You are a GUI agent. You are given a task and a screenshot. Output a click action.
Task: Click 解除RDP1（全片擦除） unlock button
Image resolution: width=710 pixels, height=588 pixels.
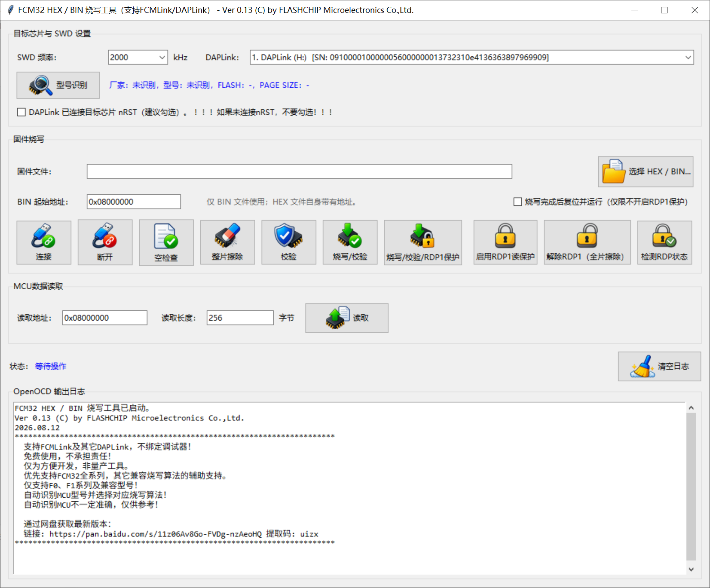click(x=587, y=242)
